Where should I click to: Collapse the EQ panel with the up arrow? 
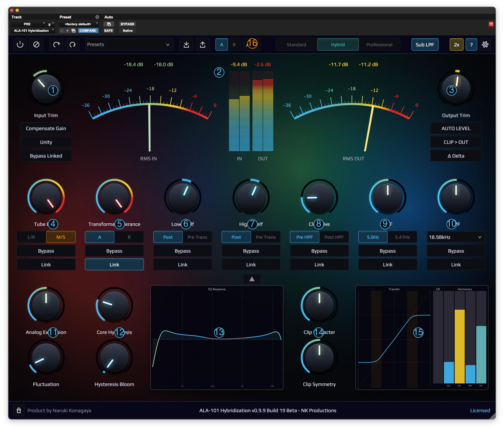(x=252, y=279)
